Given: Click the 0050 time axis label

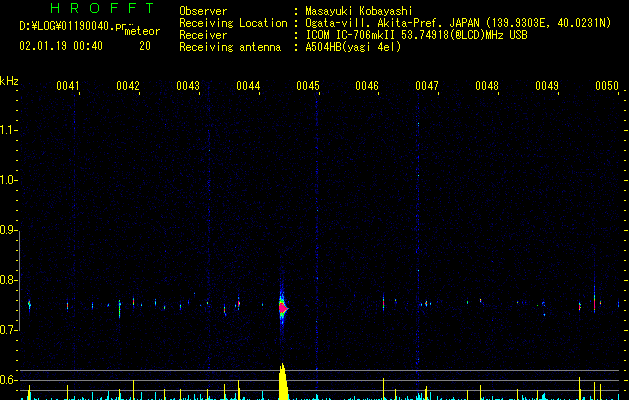Looking at the screenshot, I should pyautogui.click(x=607, y=86).
